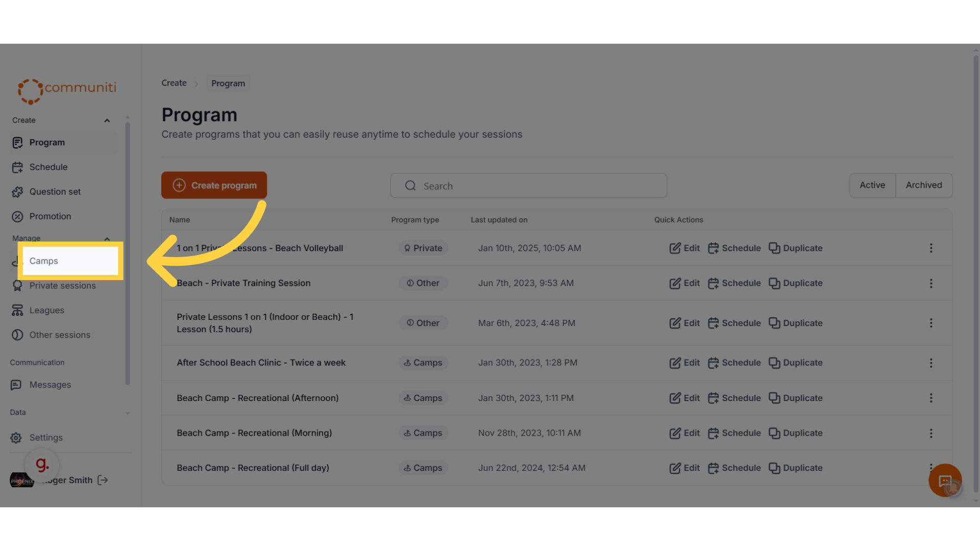Select After School Beach Clinic - Twice a week
This screenshot has height=551, width=980.
(261, 363)
